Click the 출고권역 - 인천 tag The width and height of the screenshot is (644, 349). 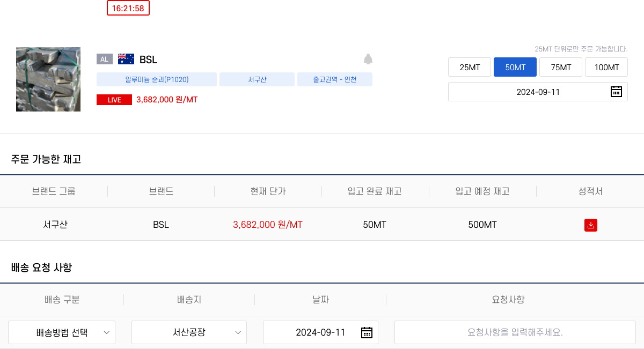pos(335,79)
